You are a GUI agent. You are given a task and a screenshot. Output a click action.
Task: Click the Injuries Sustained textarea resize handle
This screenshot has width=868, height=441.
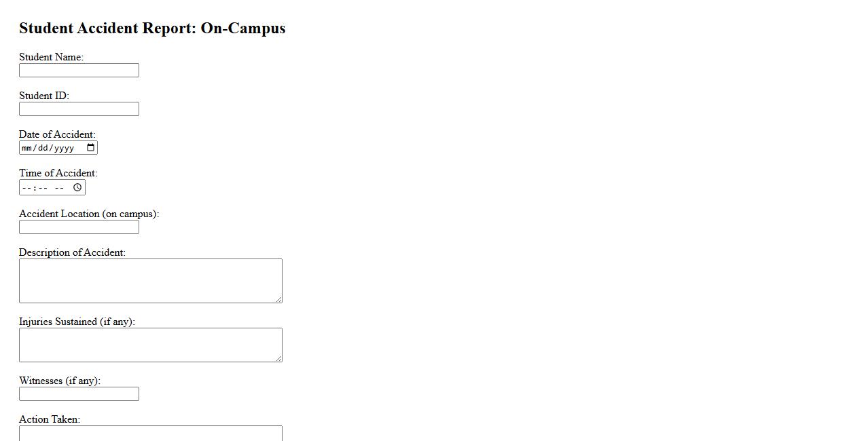(x=278, y=358)
